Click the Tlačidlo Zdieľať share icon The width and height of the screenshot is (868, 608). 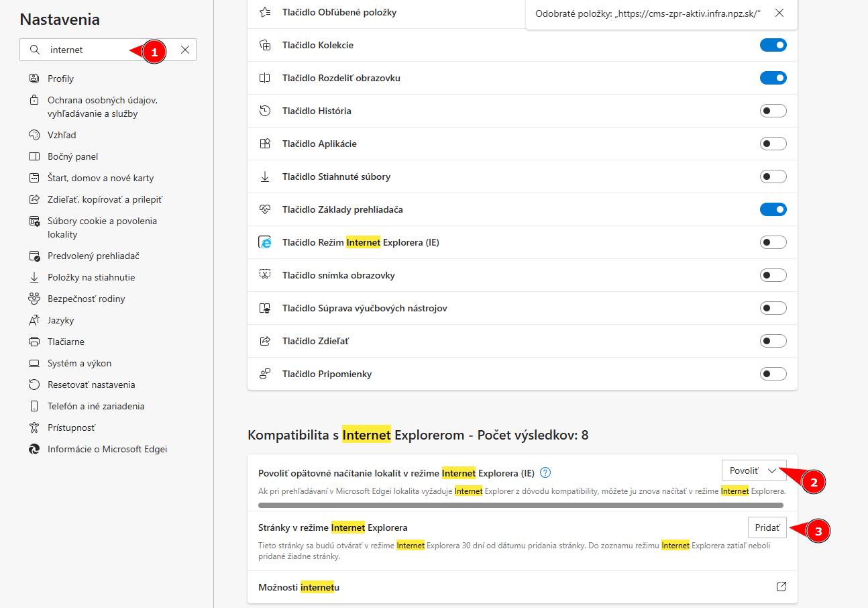click(x=265, y=341)
